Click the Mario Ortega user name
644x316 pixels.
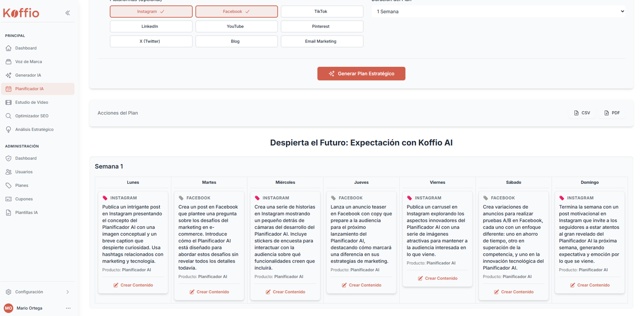(x=29, y=308)
